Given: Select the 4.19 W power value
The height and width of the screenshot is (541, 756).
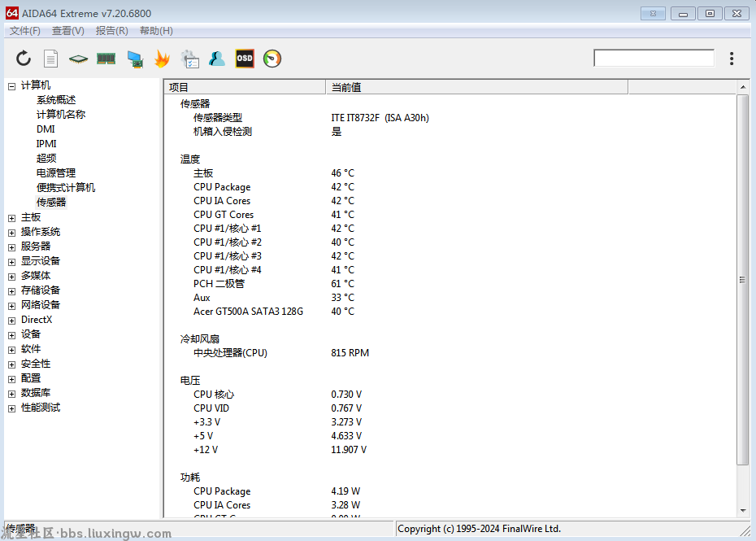Looking at the screenshot, I should [345, 491].
